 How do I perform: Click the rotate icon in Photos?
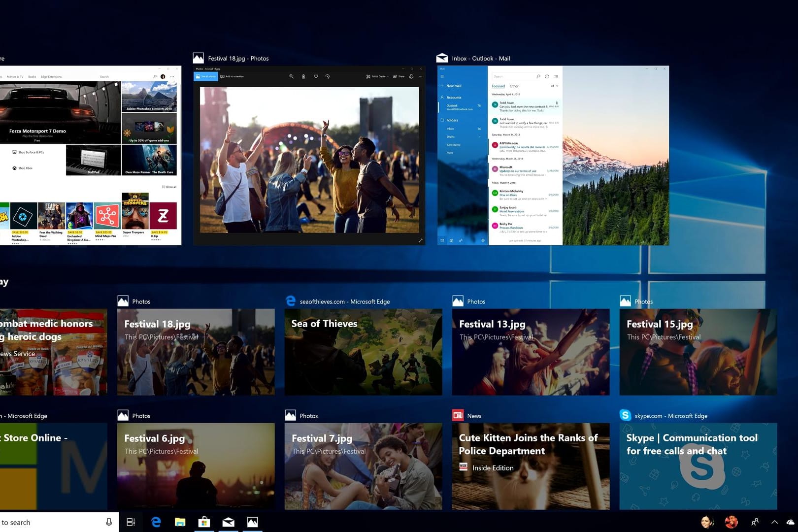(x=328, y=76)
